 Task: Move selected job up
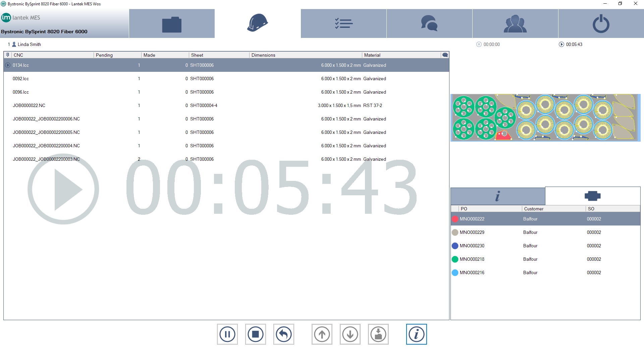[322, 334]
